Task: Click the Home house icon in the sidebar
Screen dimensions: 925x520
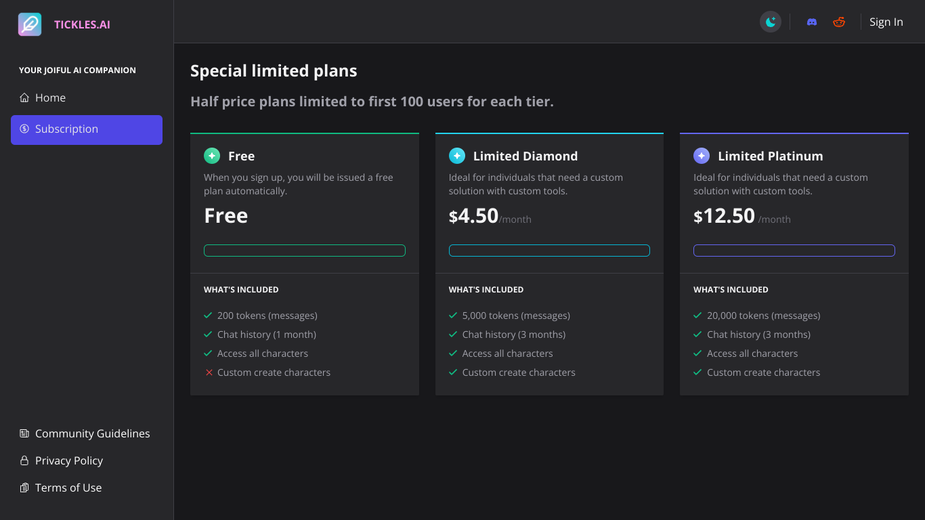Action: (x=24, y=97)
